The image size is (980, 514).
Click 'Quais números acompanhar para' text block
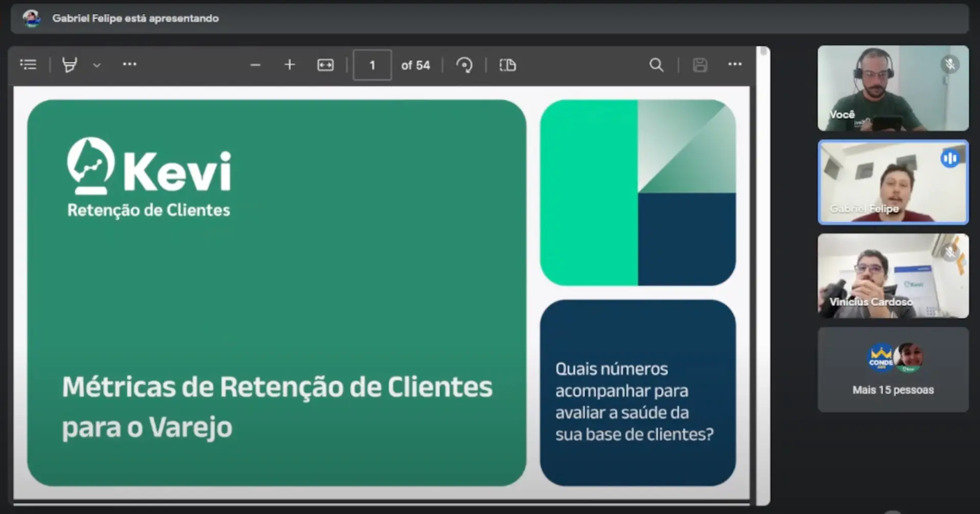pyautogui.click(x=634, y=401)
